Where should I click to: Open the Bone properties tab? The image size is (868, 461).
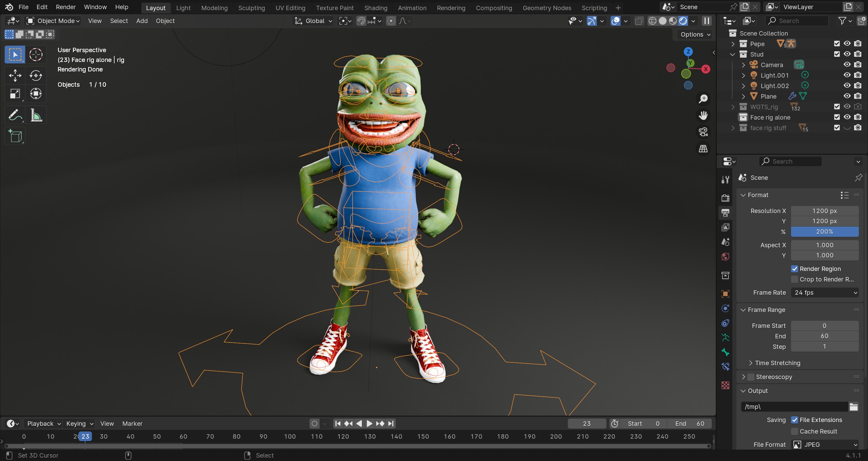(x=725, y=352)
